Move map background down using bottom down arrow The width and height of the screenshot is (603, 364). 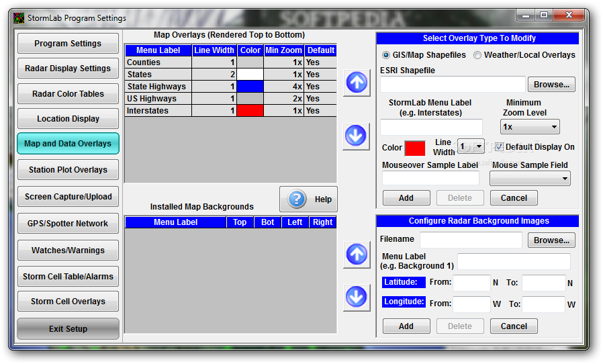click(357, 298)
